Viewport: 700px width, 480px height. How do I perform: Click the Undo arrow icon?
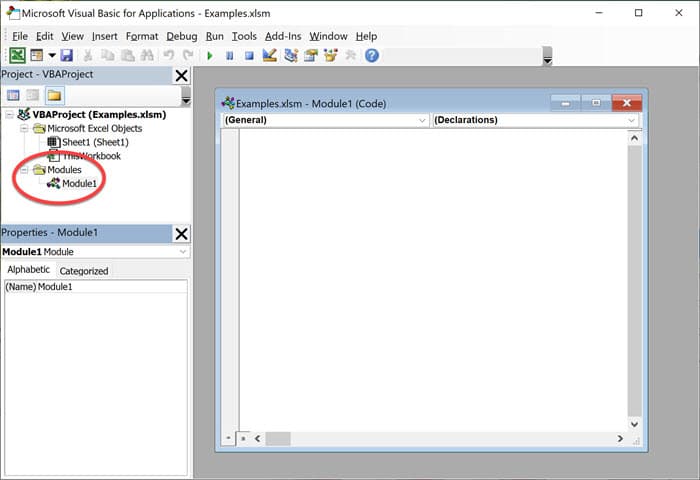click(168, 55)
